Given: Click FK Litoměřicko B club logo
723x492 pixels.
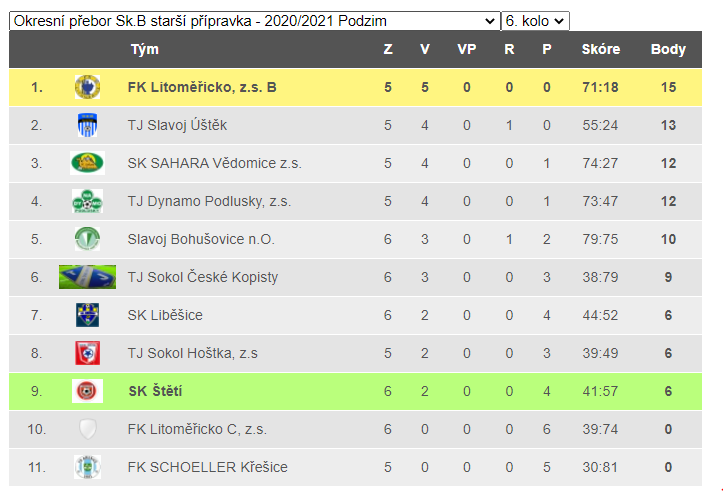Looking at the screenshot, I should pos(87,87).
